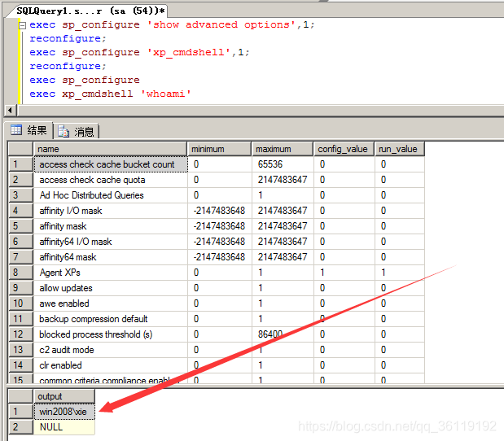Viewport: 504px width, 441px height.
Task: Select the 'access check cache quota' cell
Action: 111,180
